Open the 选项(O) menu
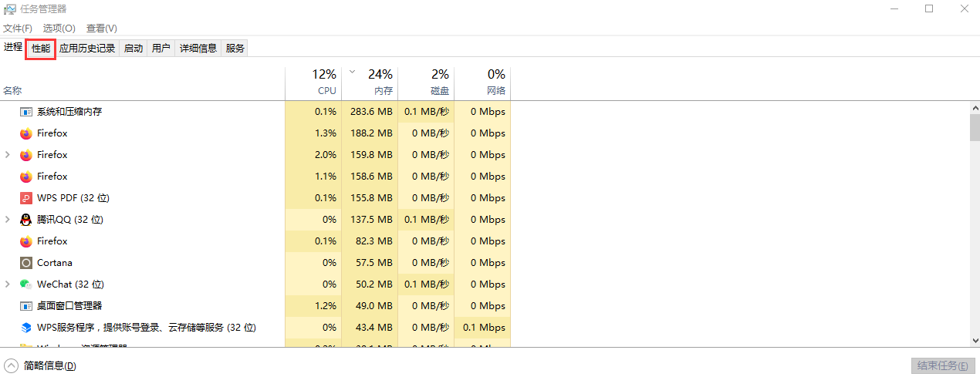Viewport: 980px width, 377px height. (x=59, y=28)
